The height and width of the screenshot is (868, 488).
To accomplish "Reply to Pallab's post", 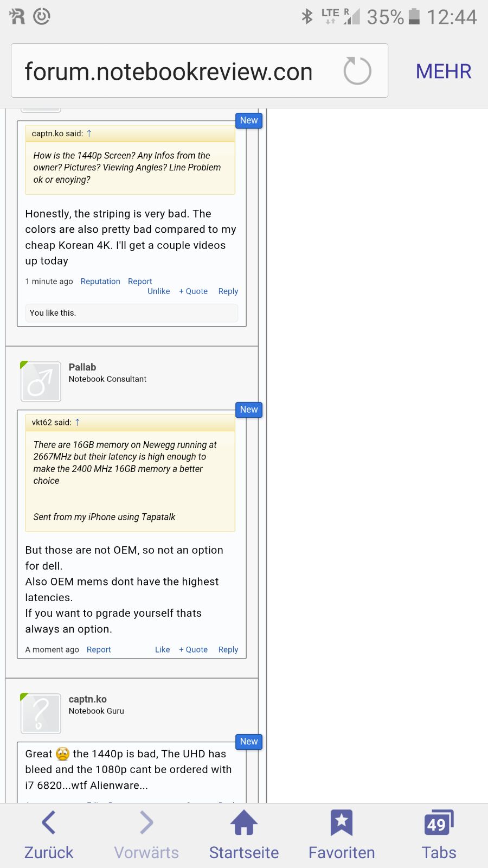I will [228, 650].
